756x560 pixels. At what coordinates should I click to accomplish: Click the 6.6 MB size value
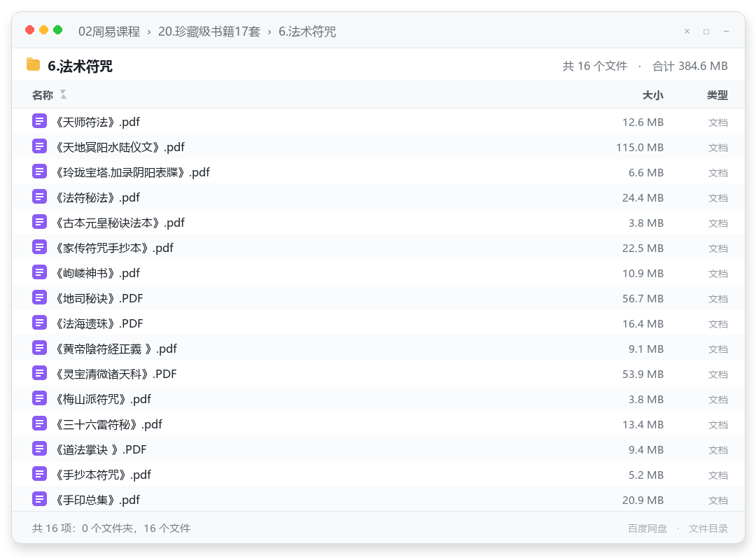(x=646, y=173)
